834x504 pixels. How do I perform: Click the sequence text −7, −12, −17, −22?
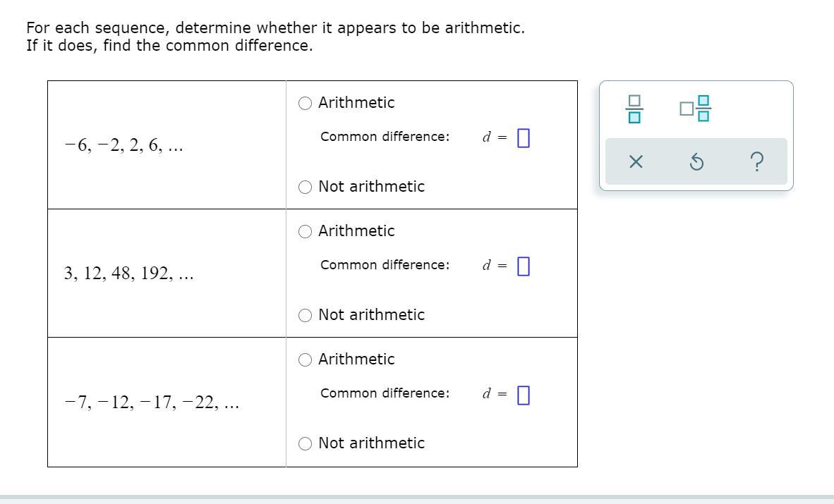(x=151, y=403)
